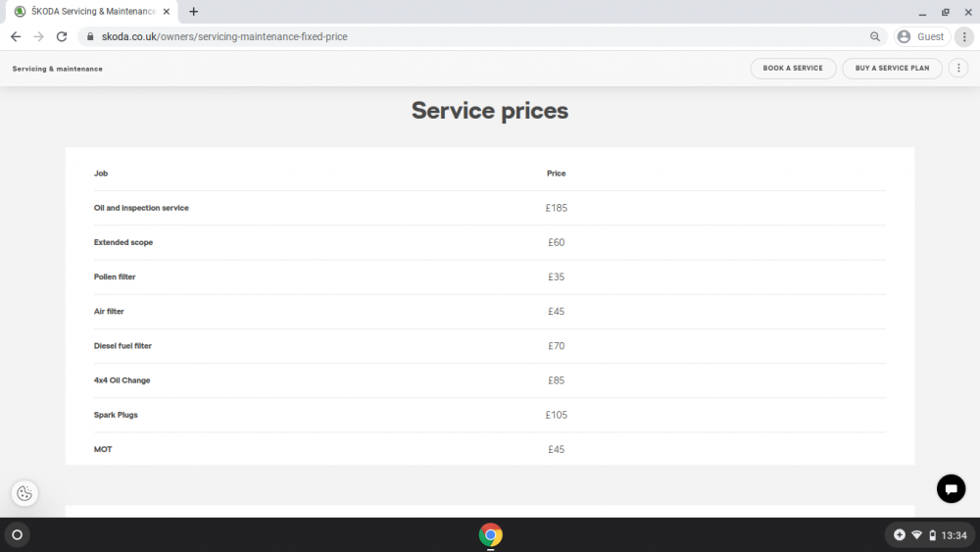980x552 pixels.
Task: Open the page's more options kebab menu
Action: pos(958,68)
